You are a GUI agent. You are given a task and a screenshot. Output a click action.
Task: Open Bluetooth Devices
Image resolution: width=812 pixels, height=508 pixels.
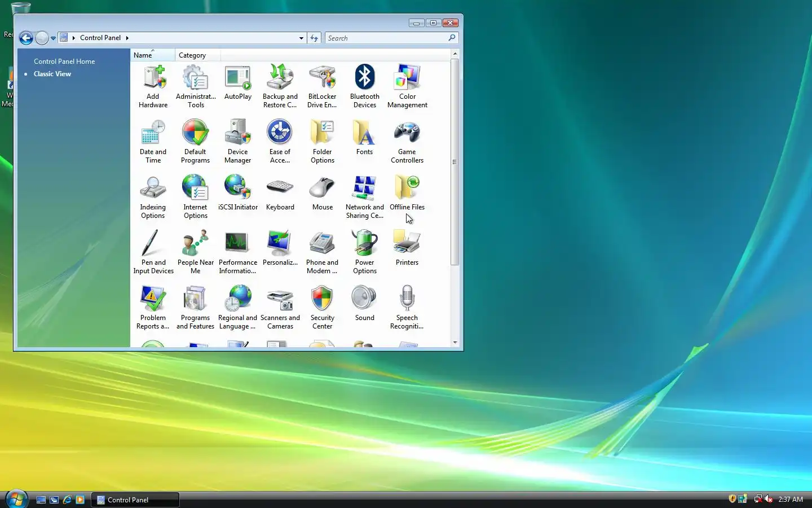[x=365, y=86]
